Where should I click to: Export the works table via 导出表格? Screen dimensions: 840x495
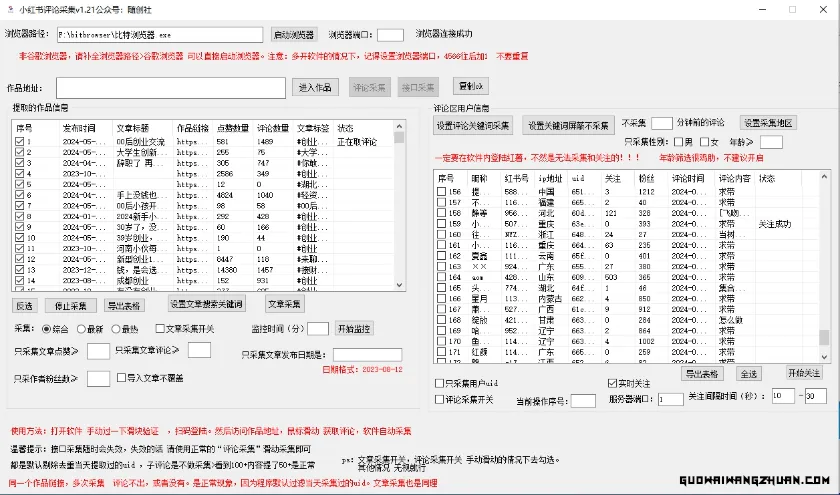pyautogui.click(x=124, y=306)
